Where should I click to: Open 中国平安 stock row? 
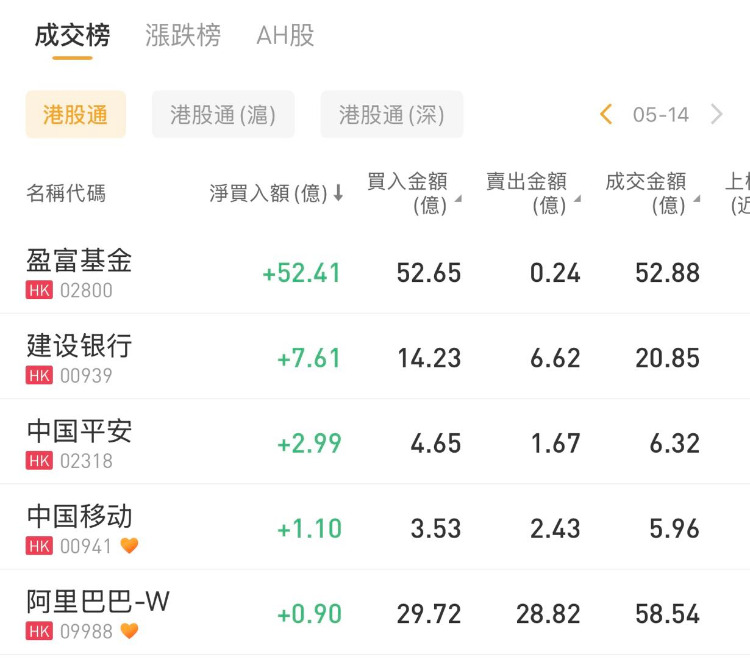coord(375,442)
